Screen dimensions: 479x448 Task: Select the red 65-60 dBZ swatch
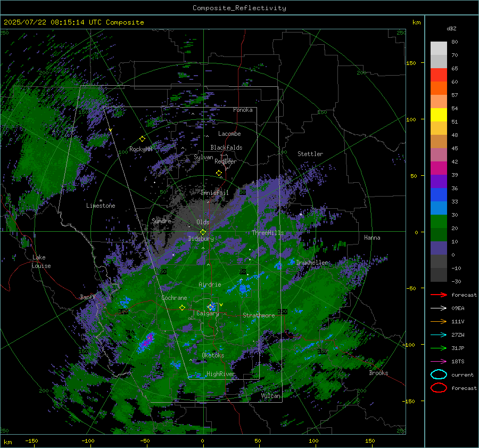(x=439, y=75)
